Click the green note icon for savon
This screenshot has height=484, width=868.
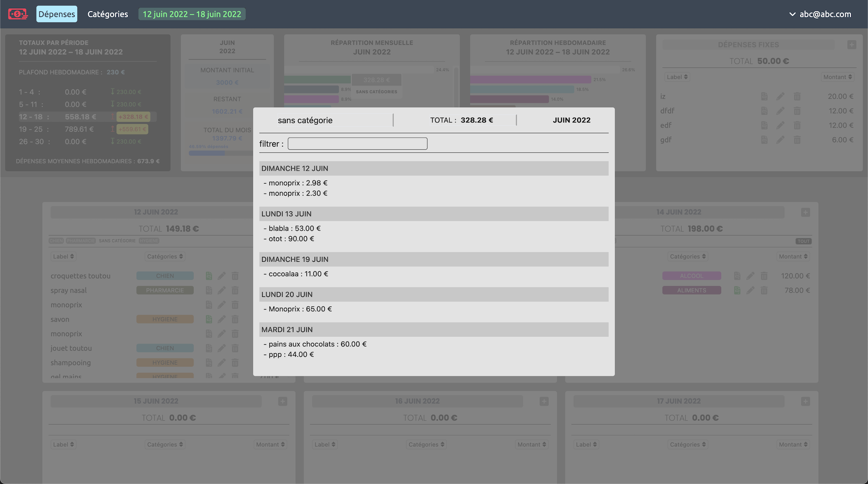click(209, 319)
